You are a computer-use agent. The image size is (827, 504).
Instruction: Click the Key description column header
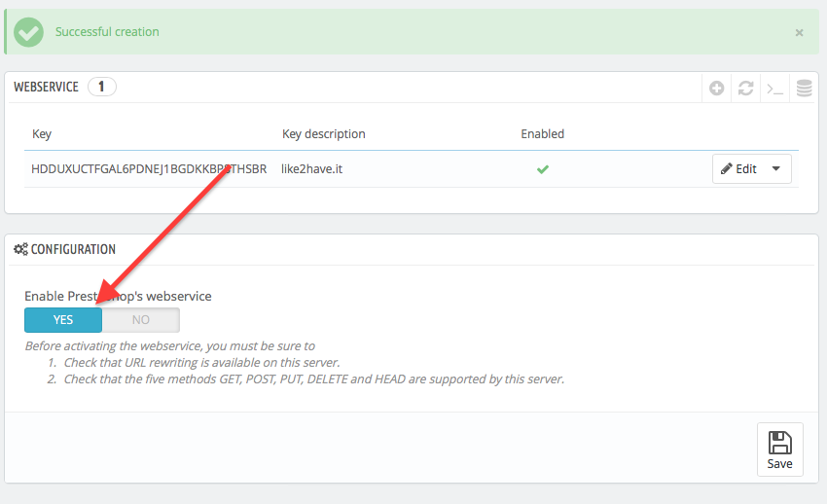323,133
